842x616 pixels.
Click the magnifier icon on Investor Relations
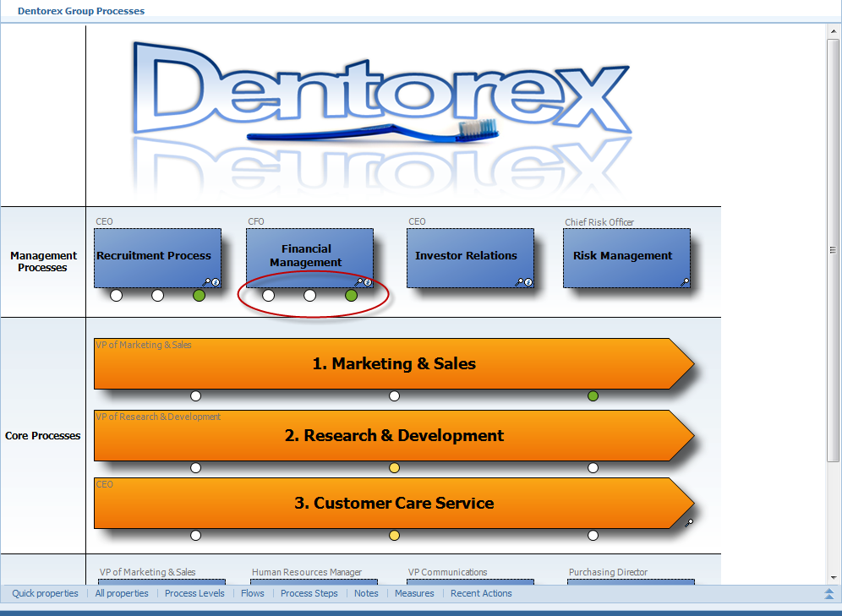519,282
